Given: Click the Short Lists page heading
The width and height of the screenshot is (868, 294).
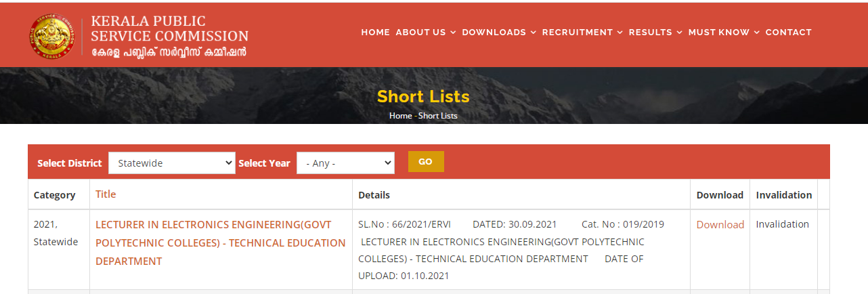Looking at the screenshot, I should [x=423, y=96].
